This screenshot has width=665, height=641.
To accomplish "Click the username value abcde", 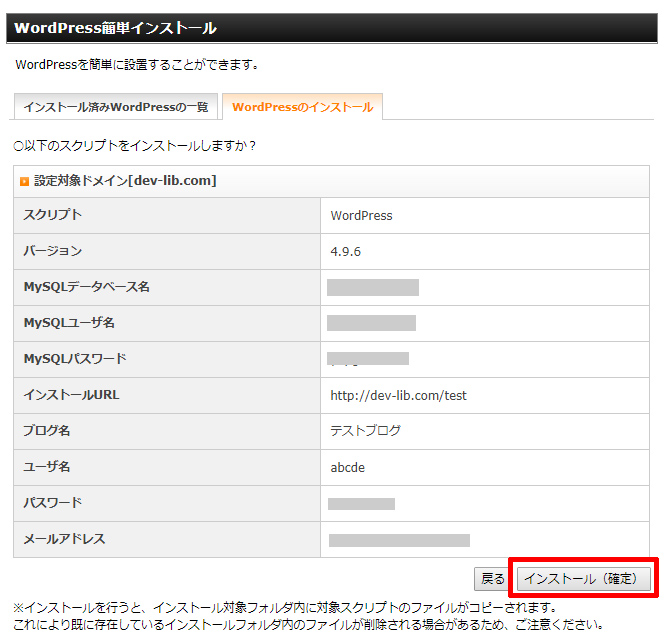I will [x=347, y=467].
